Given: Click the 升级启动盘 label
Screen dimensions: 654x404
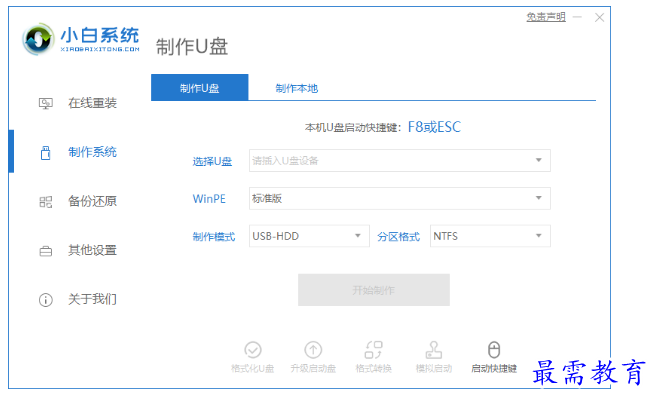Looking at the screenshot, I should [313, 369].
